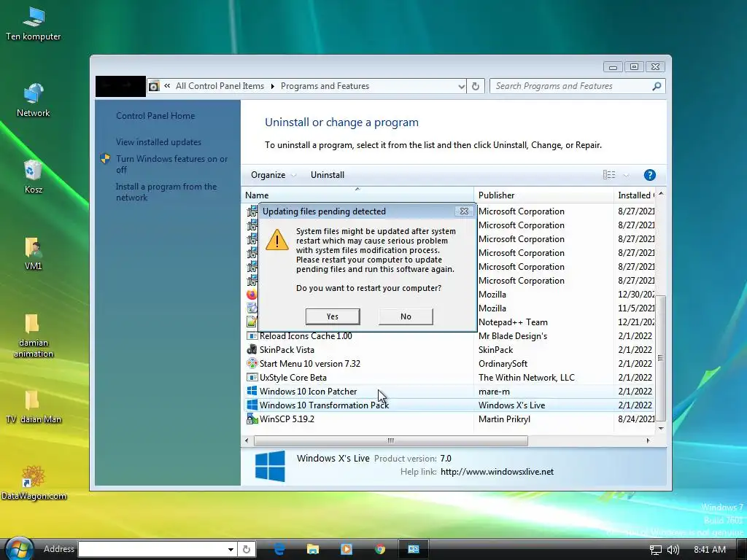
Task: Click No in the restart dialog
Action: (406, 316)
